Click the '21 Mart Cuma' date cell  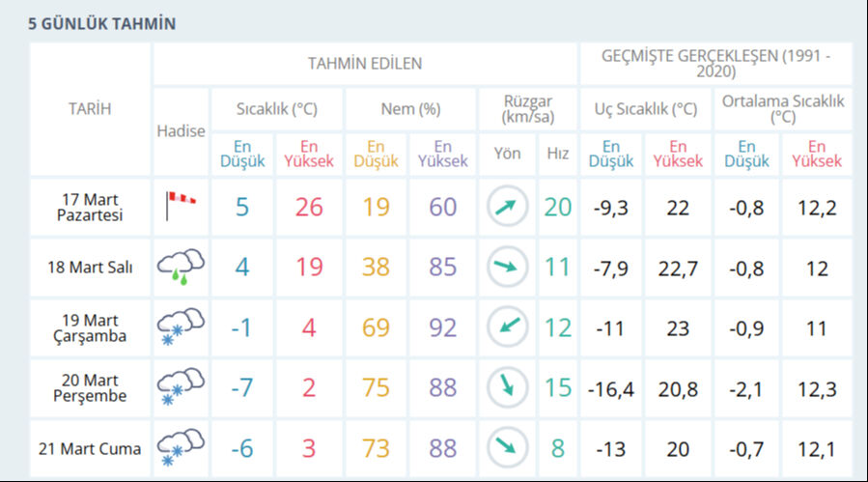click(90, 448)
